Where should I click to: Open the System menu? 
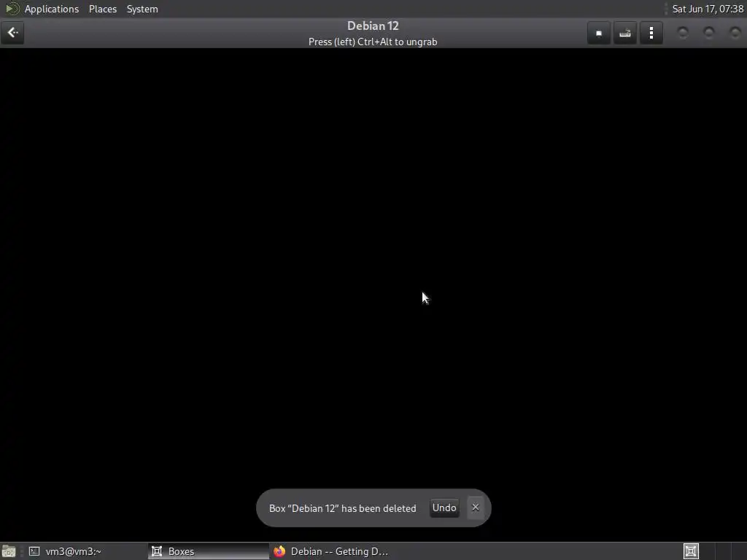[142, 9]
